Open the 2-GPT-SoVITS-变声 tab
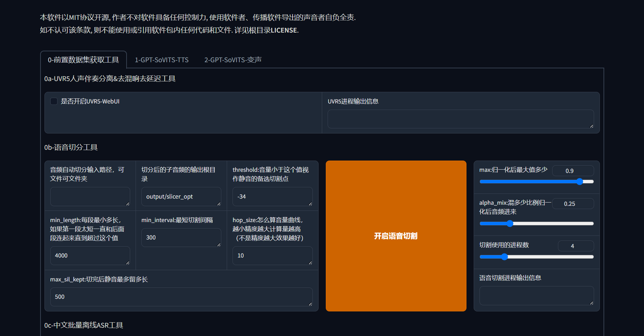The height and width of the screenshot is (336, 644). (x=233, y=60)
